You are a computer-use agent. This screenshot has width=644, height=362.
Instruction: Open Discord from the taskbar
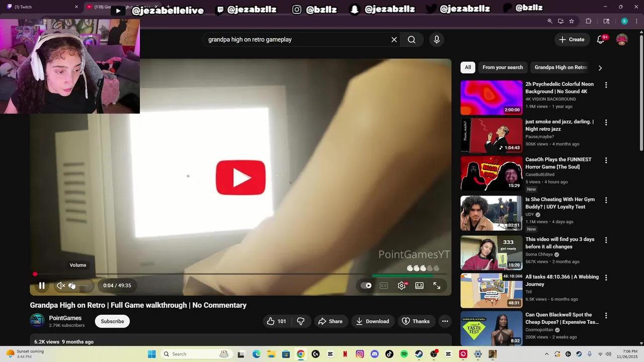point(374,354)
